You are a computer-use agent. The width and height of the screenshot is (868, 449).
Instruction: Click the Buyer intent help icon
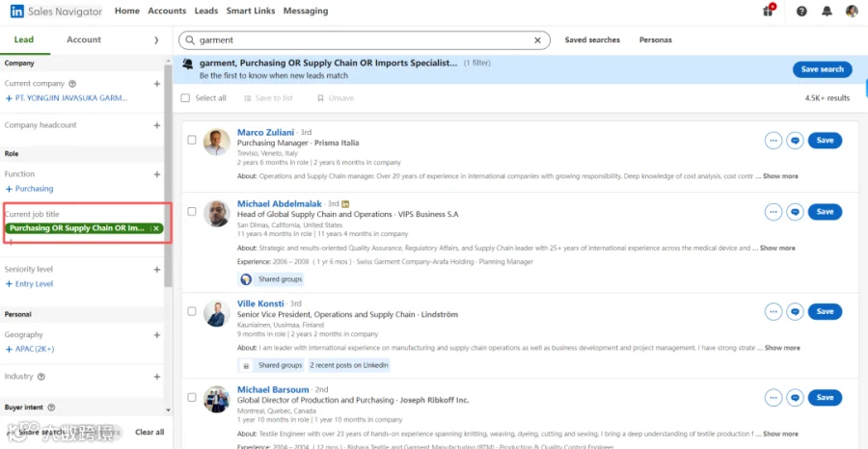coord(51,408)
